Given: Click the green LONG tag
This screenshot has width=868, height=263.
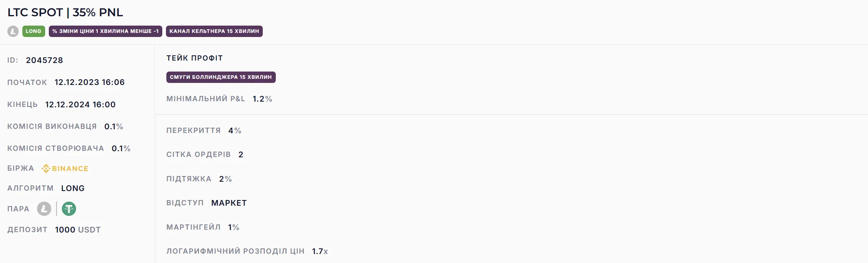Looking at the screenshot, I should tap(33, 31).
